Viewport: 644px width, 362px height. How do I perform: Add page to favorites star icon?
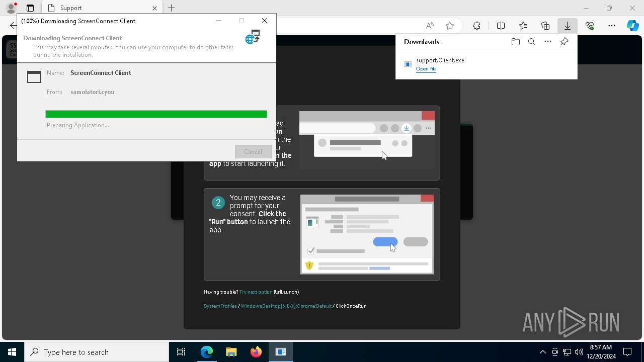coord(450,26)
